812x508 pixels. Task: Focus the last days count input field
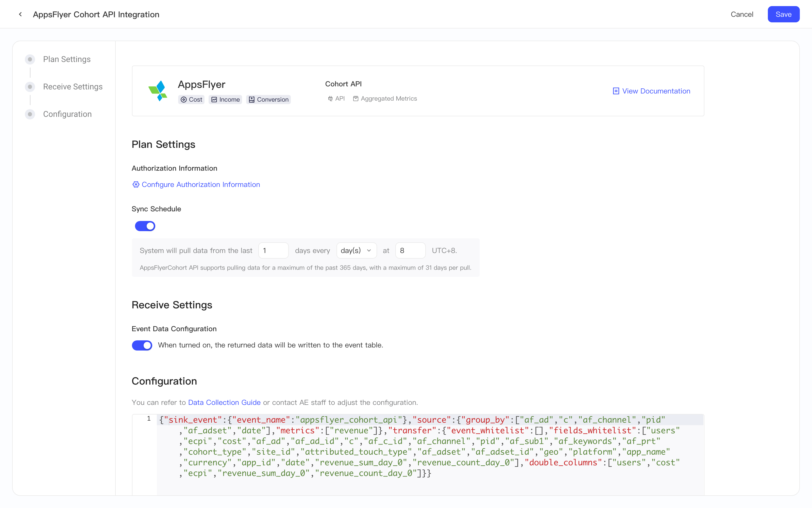coord(274,250)
